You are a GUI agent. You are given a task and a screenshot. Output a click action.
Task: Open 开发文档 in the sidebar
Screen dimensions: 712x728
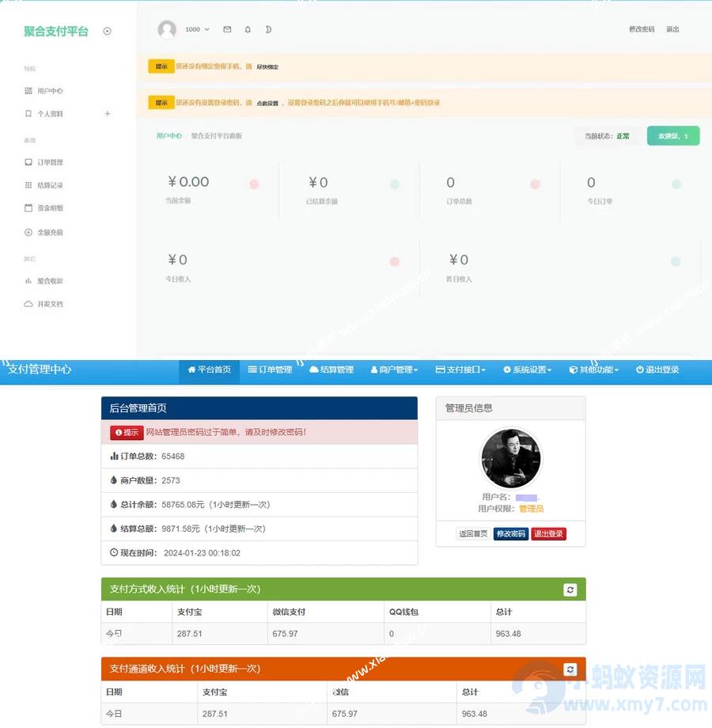50,304
